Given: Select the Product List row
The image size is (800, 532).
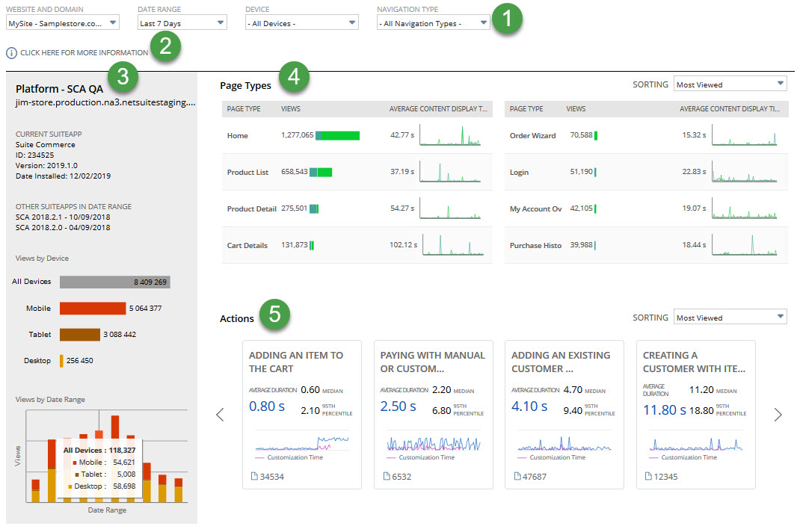Looking at the screenshot, I should 357,172.
